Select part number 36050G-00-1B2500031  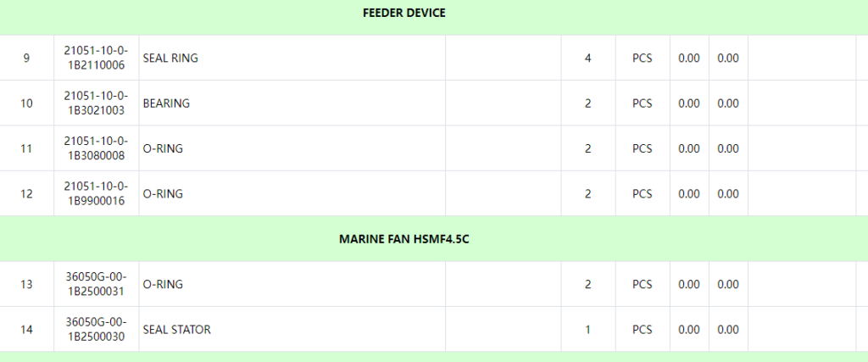pos(96,284)
